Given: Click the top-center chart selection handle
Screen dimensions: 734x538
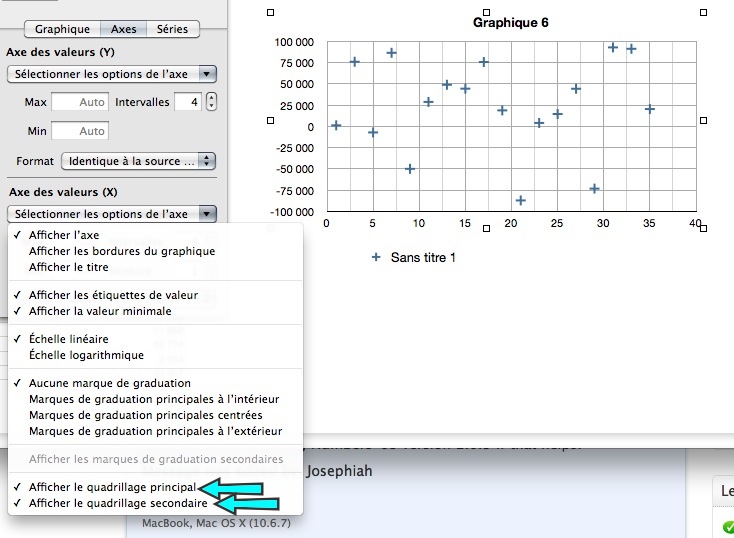Looking at the screenshot, I should [486, 13].
